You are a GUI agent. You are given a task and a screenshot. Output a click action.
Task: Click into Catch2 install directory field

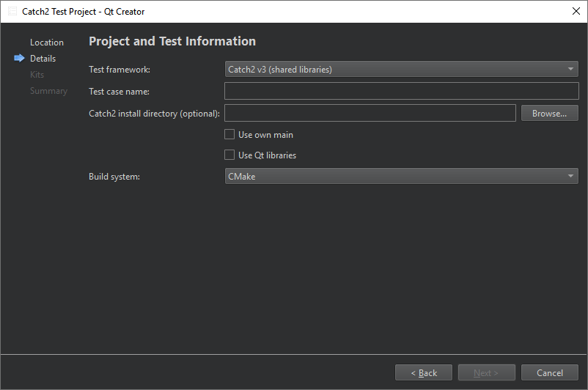pos(370,114)
